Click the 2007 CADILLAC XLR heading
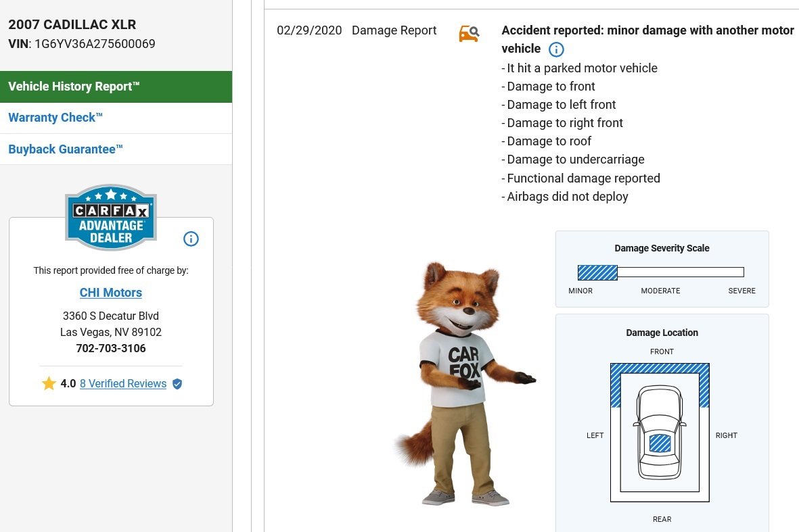 tap(72, 24)
